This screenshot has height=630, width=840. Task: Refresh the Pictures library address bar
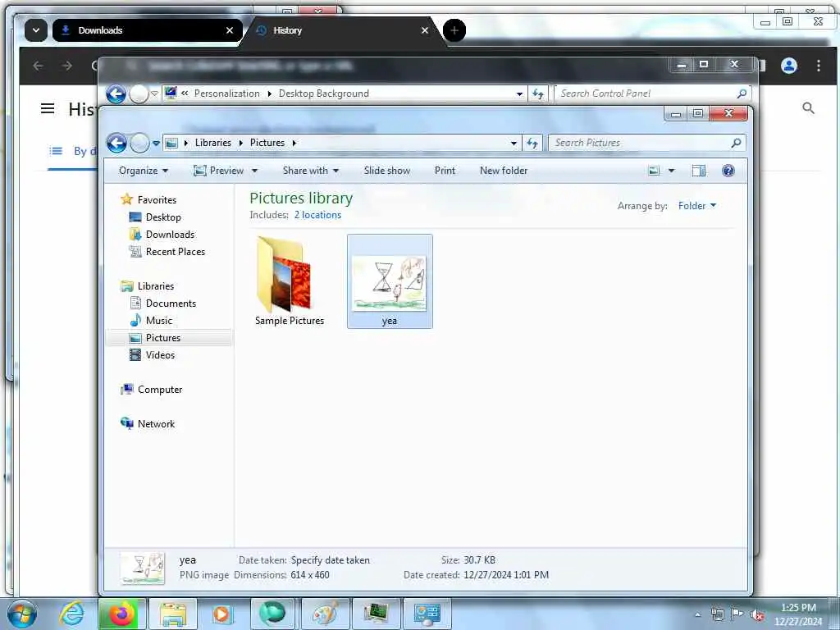pos(532,143)
